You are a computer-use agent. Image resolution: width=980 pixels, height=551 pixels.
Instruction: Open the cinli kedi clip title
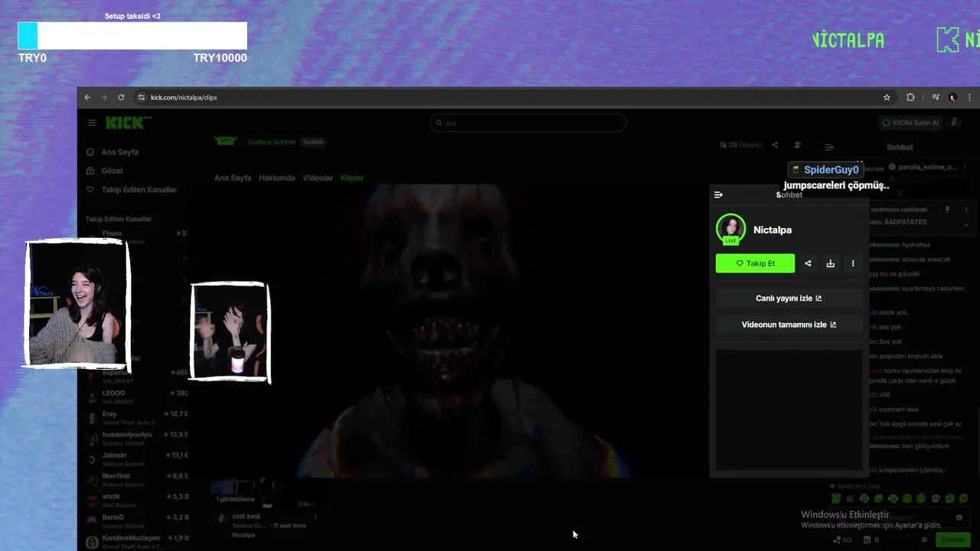pos(246,517)
